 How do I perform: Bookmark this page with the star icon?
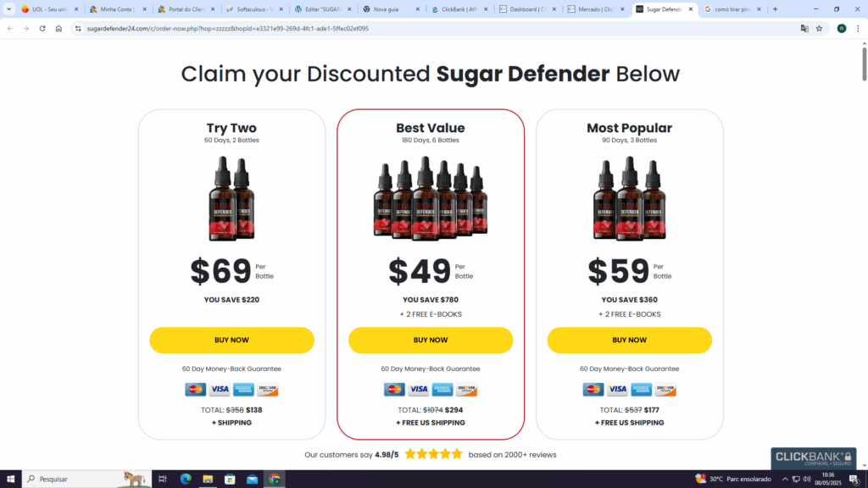pos(820,28)
